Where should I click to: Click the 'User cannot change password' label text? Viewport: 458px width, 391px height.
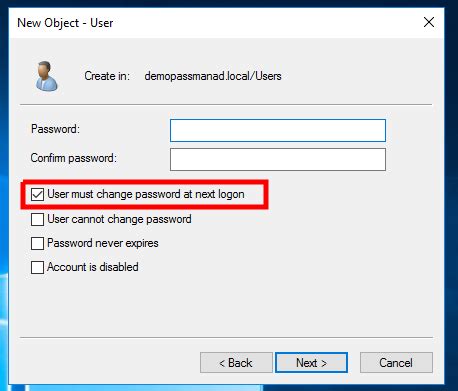tap(119, 219)
